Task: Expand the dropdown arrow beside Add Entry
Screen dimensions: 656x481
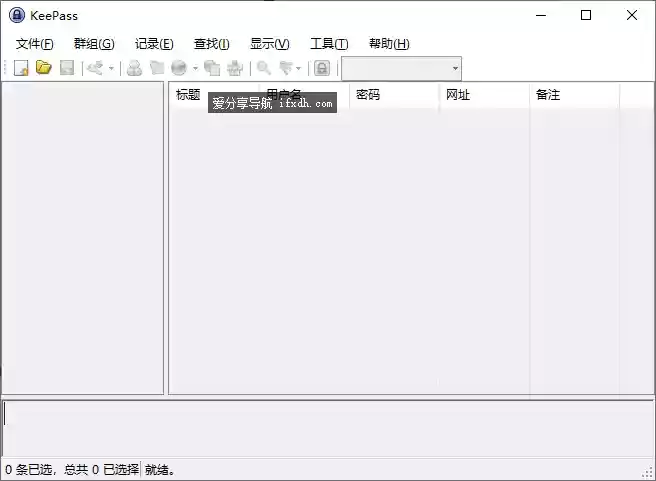Action: (111, 69)
